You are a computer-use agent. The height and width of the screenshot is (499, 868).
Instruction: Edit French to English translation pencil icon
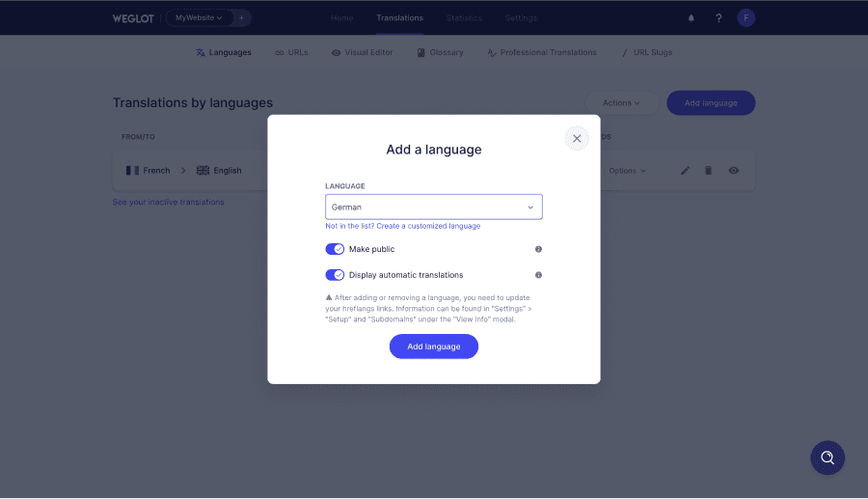point(685,171)
